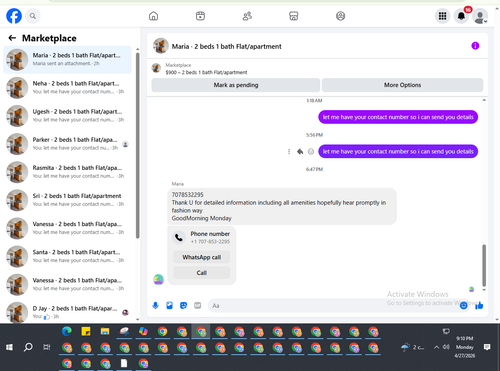Open Task View on the taskbar
This screenshot has height=371, width=500.
coord(47,347)
